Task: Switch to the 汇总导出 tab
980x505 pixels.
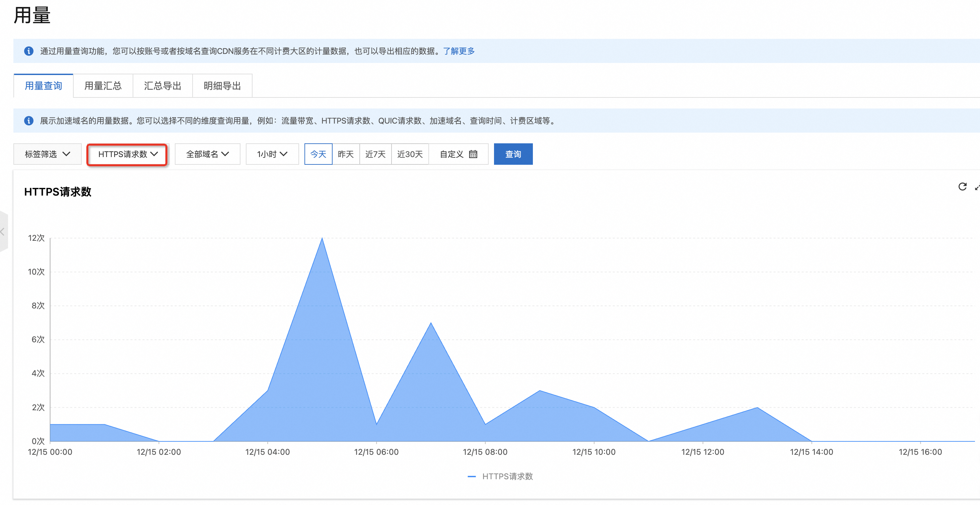Action: (x=162, y=86)
